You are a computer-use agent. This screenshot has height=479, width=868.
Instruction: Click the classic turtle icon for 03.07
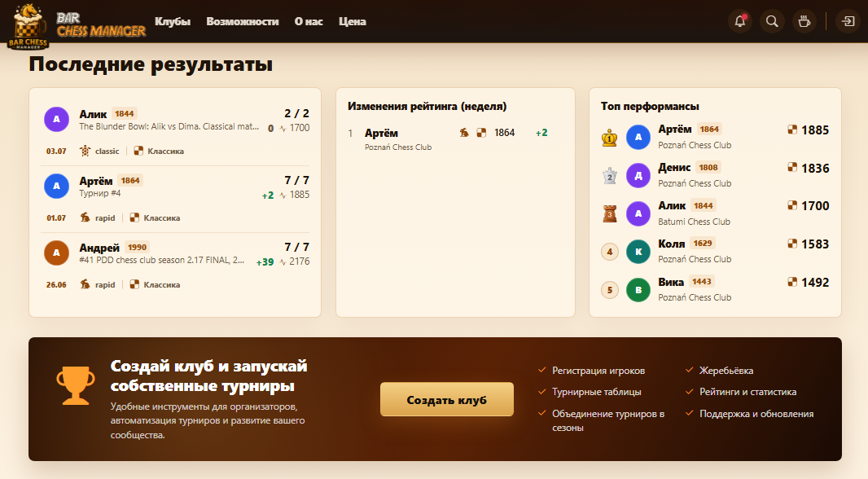pyautogui.click(x=85, y=151)
